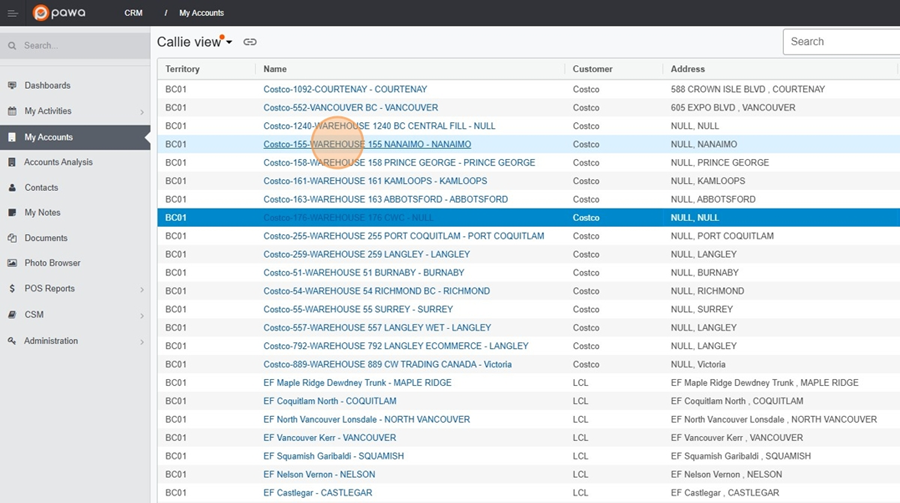Screen dimensions: 900x503
Task: Open Costco-163-WAREHOUSE 163 ABBOTSFORD link
Action: (386, 199)
